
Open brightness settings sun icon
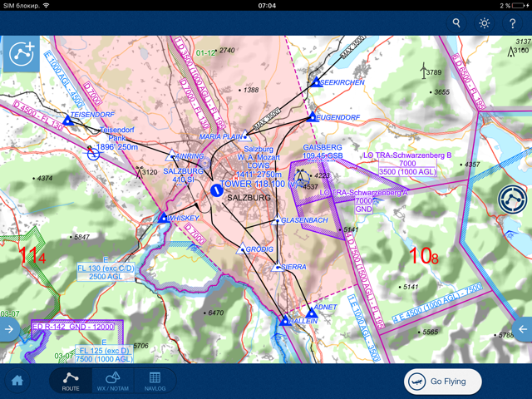tap(485, 23)
